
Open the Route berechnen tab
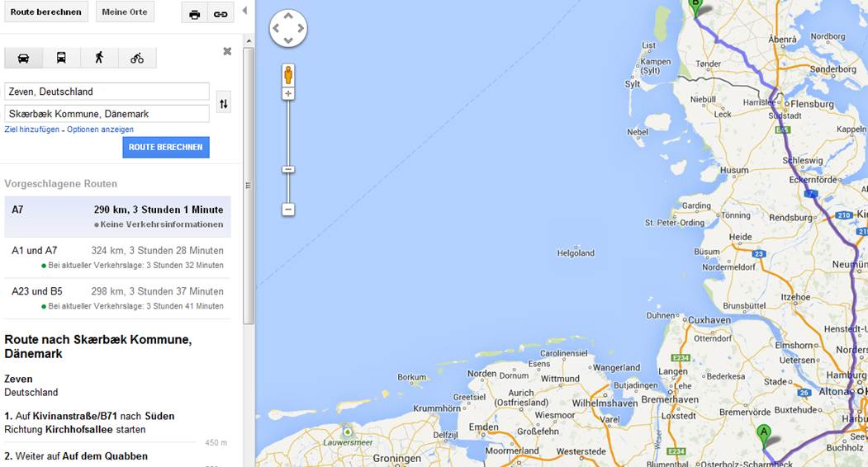coord(46,12)
